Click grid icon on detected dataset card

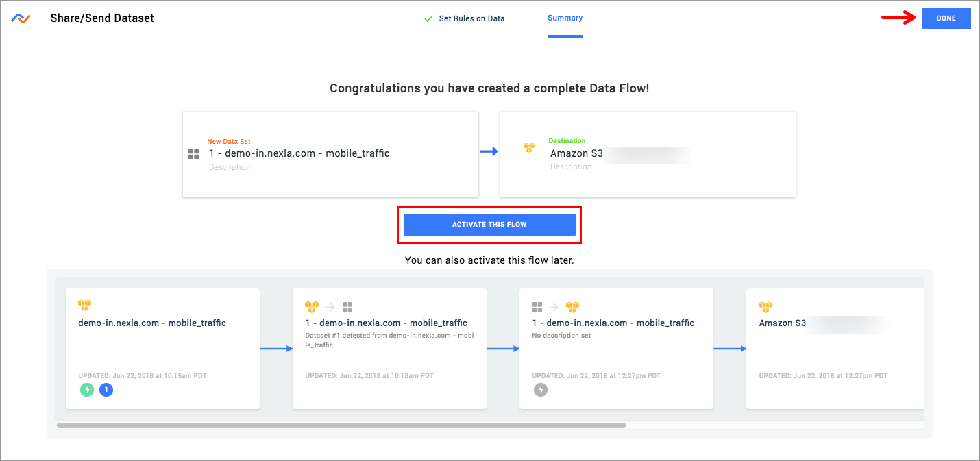point(347,307)
